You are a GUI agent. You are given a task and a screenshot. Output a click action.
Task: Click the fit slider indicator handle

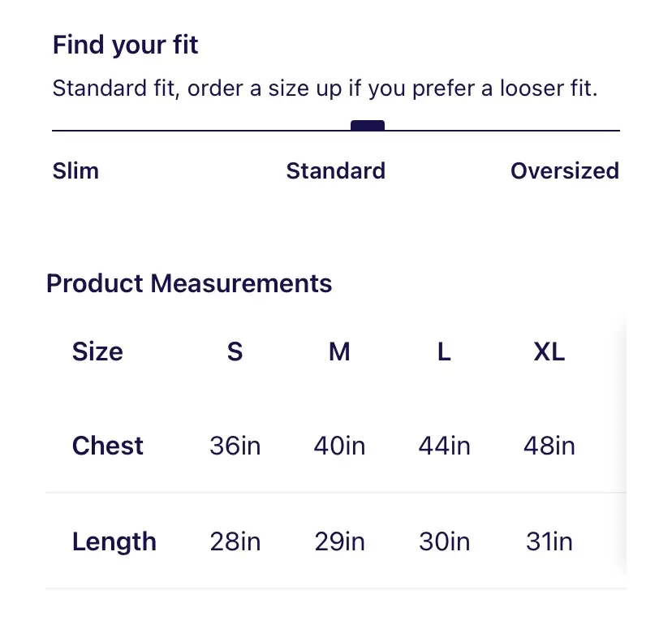pos(368,125)
